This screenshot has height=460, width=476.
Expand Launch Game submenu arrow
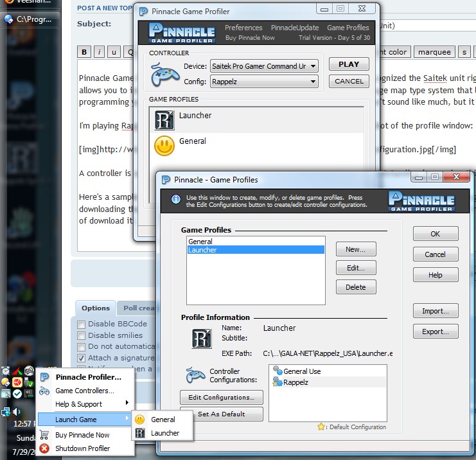pos(127,418)
